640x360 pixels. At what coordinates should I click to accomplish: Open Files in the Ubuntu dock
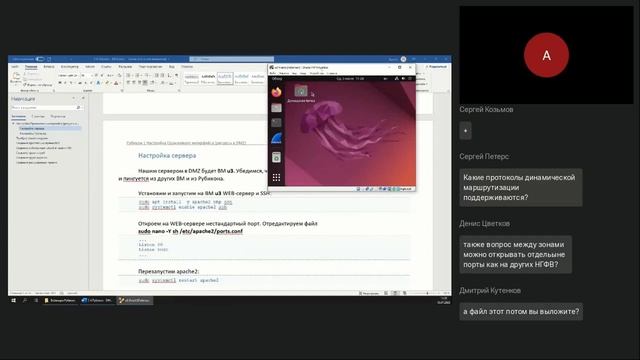[x=276, y=108]
